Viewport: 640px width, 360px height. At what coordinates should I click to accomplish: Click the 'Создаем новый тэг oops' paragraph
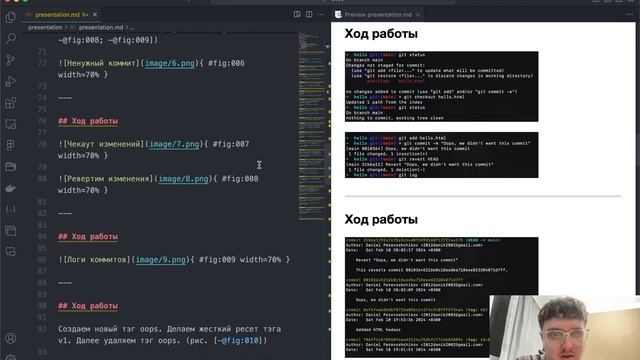point(169,335)
